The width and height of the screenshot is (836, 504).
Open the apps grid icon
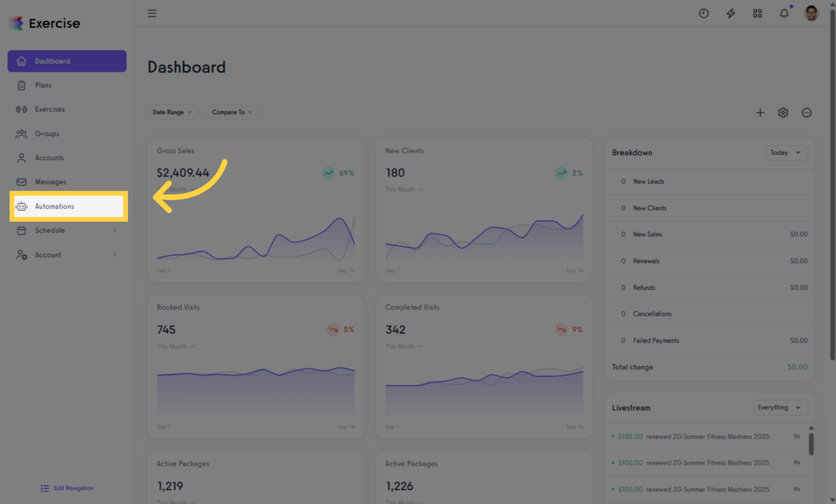click(757, 13)
